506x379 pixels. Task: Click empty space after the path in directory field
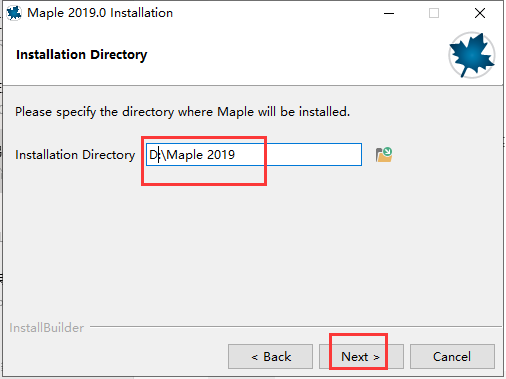coord(298,155)
